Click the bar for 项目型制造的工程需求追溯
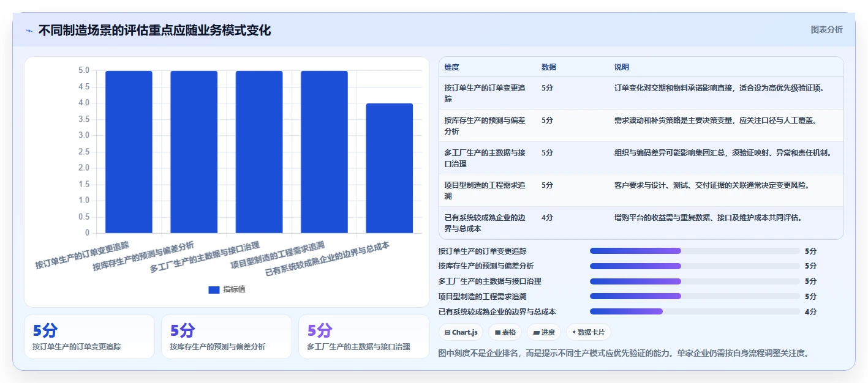 click(x=324, y=152)
